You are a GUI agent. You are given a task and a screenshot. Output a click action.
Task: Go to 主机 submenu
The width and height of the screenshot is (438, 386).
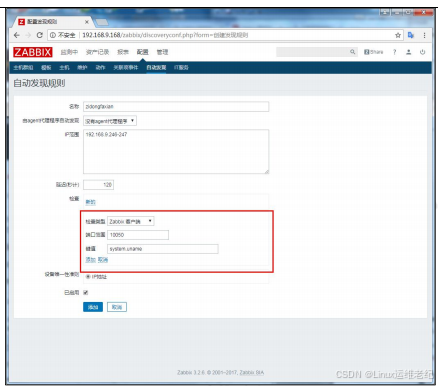coord(64,67)
